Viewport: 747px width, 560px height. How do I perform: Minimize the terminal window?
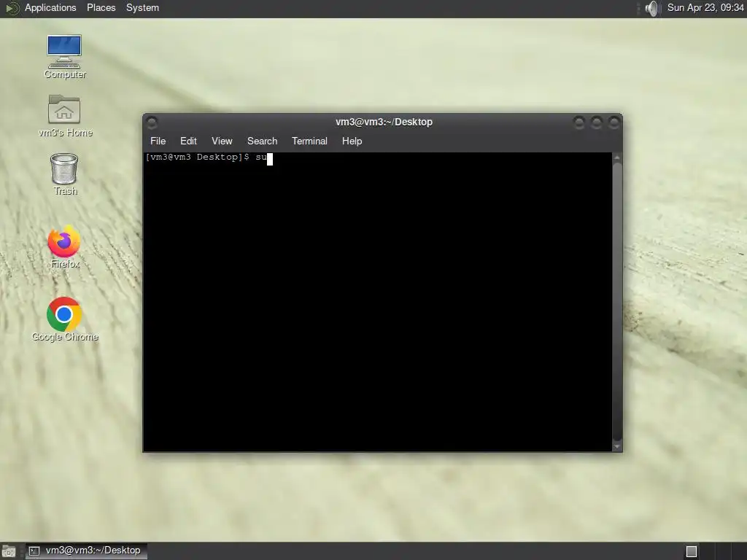pos(578,122)
